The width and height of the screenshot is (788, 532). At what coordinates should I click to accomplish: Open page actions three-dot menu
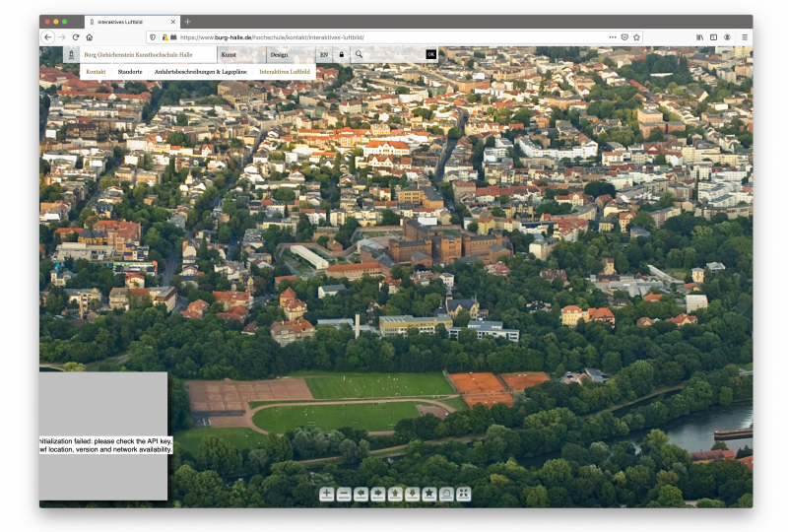[611, 36]
